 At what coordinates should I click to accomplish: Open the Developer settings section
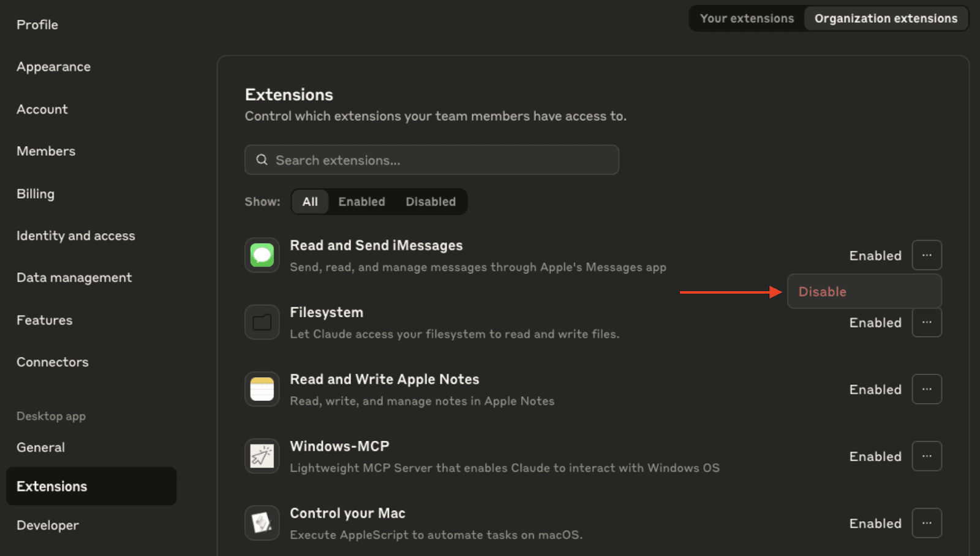pos(47,525)
